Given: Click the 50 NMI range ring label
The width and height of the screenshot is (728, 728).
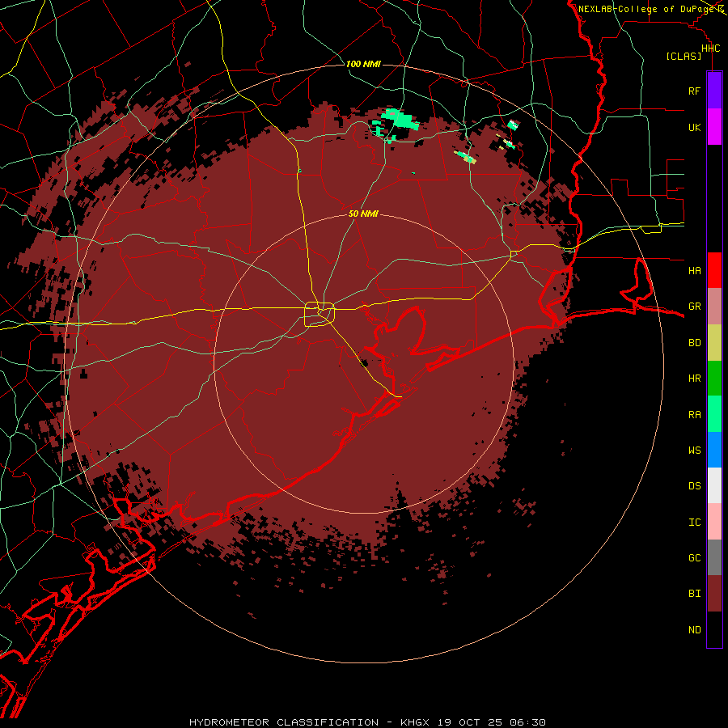Looking at the screenshot, I should pyautogui.click(x=363, y=214).
